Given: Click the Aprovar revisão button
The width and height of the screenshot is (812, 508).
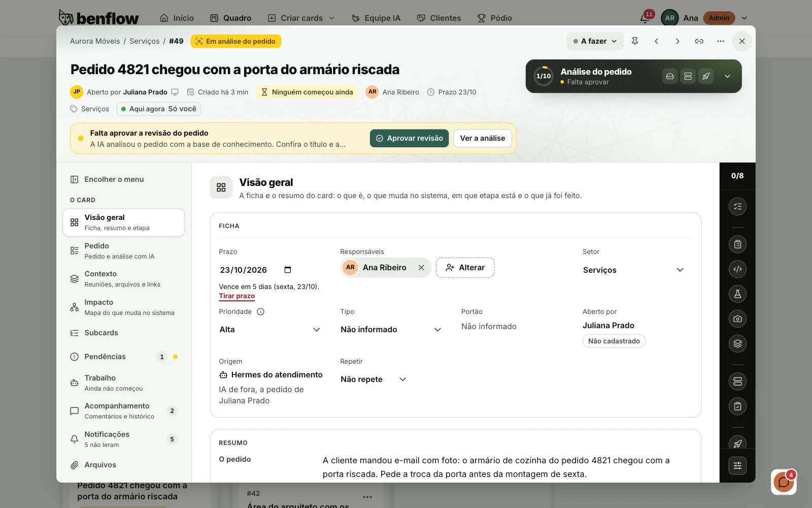Looking at the screenshot, I should point(409,138).
